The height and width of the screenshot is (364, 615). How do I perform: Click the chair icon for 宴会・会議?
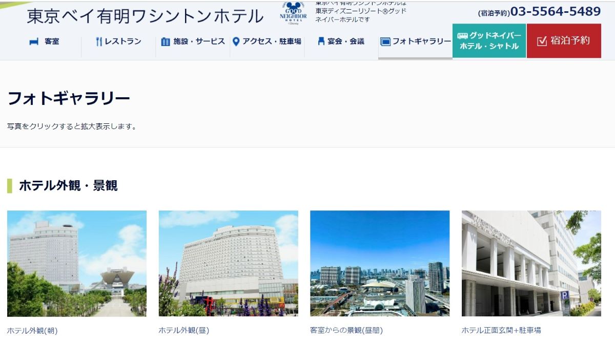pos(321,41)
